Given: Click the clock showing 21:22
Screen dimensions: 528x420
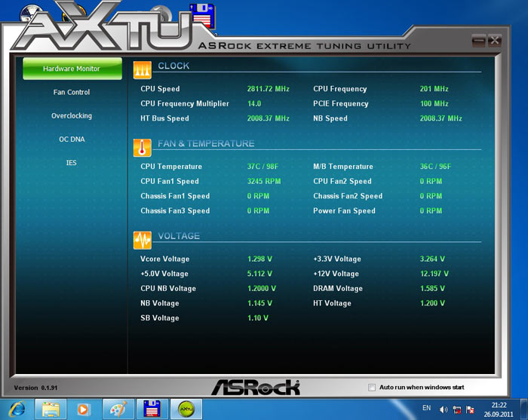Looking at the screenshot, I should tap(499, 405).
